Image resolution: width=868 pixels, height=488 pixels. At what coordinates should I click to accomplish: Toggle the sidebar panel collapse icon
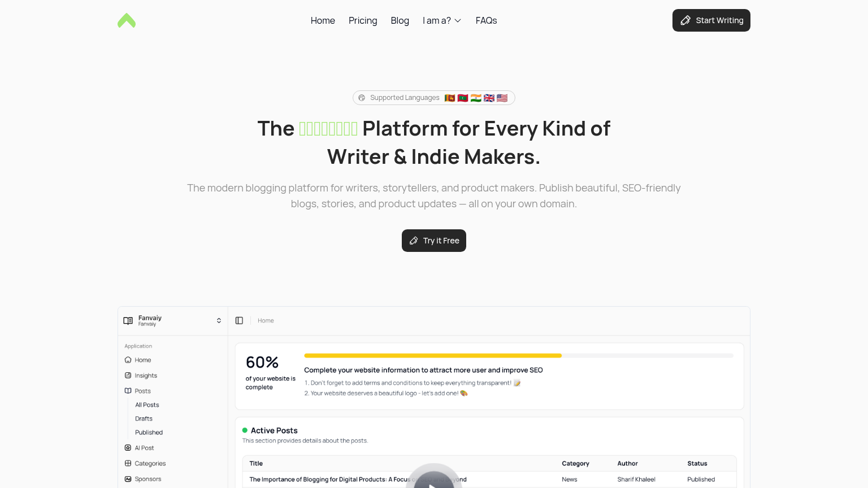(239, 321)
